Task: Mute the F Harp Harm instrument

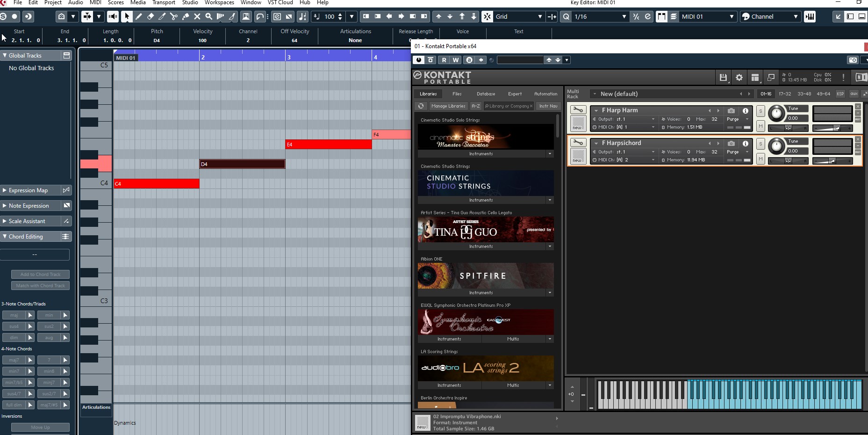Action: pos(760,126)
